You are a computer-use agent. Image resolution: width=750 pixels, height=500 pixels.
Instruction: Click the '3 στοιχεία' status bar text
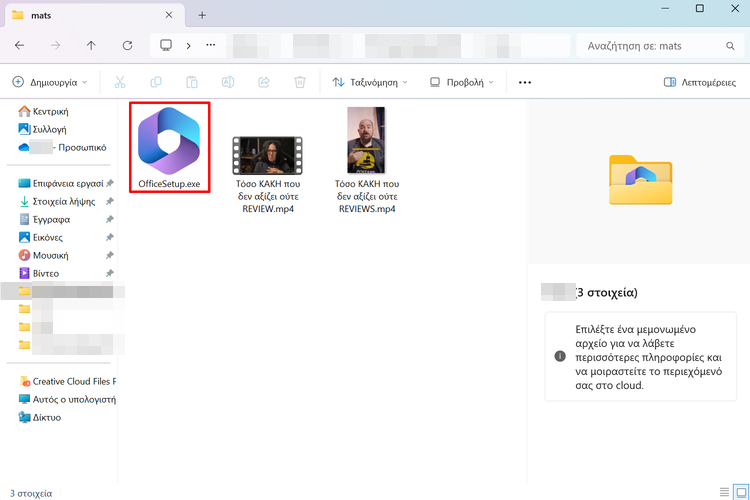[x=31, y=493]
